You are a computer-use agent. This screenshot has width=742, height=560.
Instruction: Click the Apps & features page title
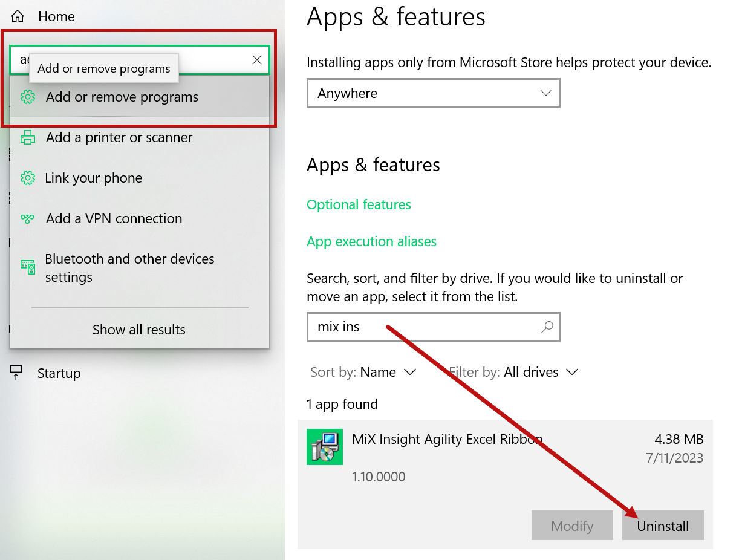coord(395,16)
